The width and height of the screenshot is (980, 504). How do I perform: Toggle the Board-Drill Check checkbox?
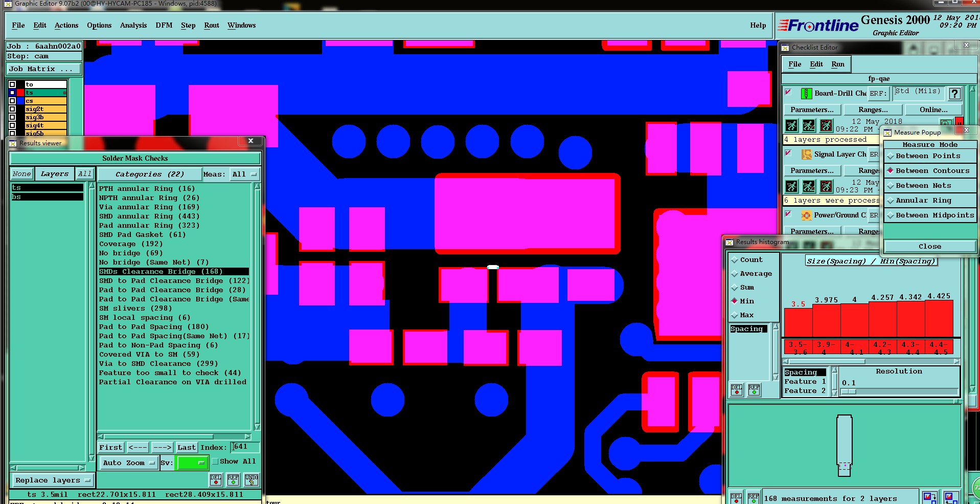[788, 92]
